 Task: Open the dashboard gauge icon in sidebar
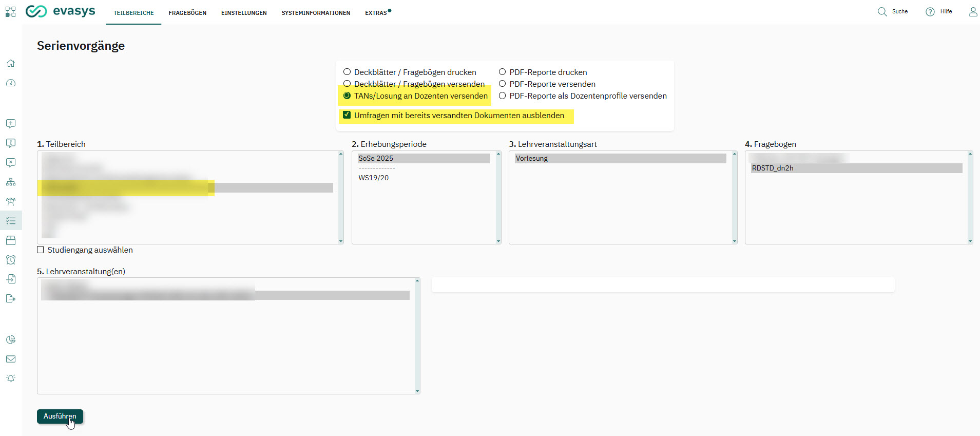click(x=11, y=83)
